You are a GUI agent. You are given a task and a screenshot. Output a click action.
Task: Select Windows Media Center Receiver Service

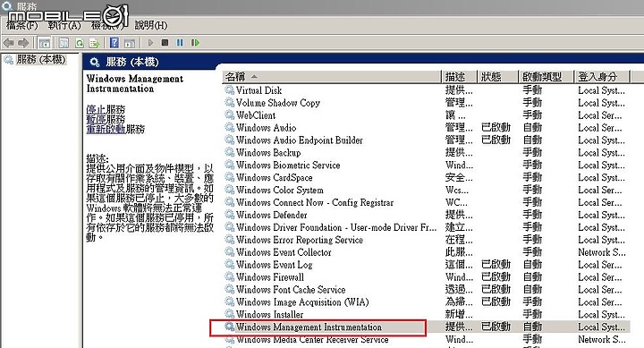[x=312, y=339]
